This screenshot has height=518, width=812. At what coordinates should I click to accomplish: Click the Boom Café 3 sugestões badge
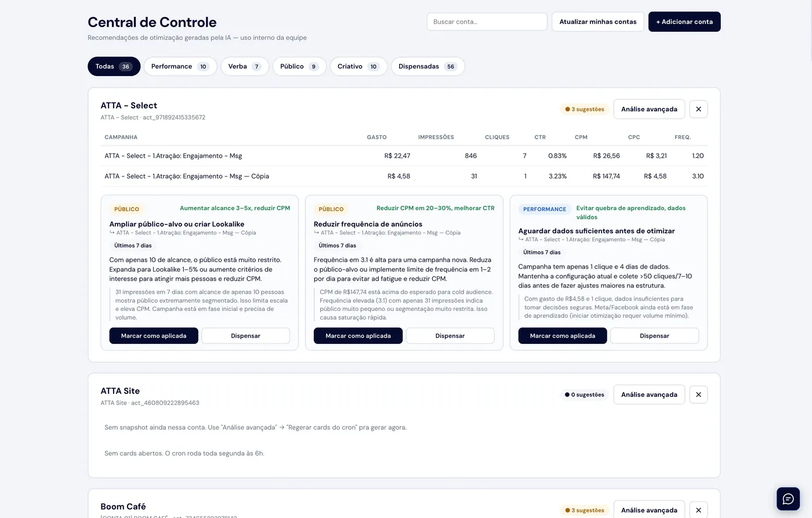[585, 510]
